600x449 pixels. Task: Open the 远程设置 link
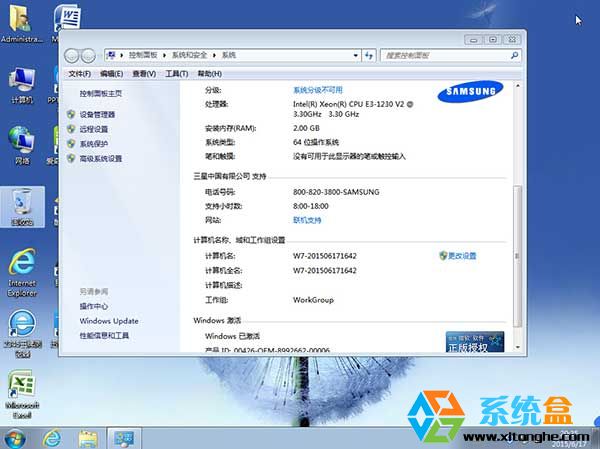tap(94, 129)
